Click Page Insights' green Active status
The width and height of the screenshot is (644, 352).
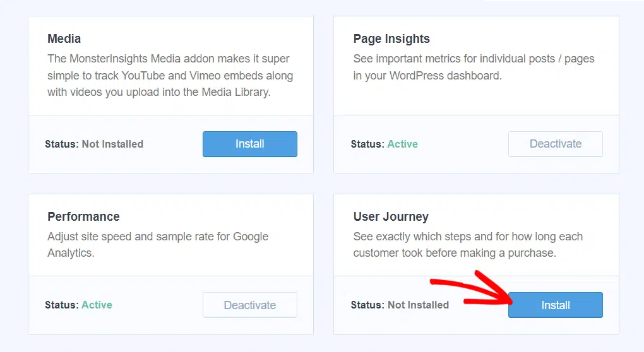(x=403, y=144)
